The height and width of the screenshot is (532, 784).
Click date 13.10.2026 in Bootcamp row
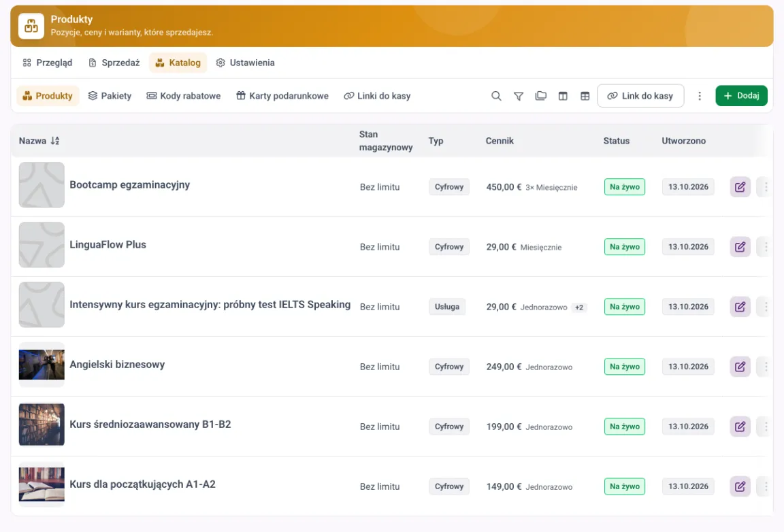point(688,187)
